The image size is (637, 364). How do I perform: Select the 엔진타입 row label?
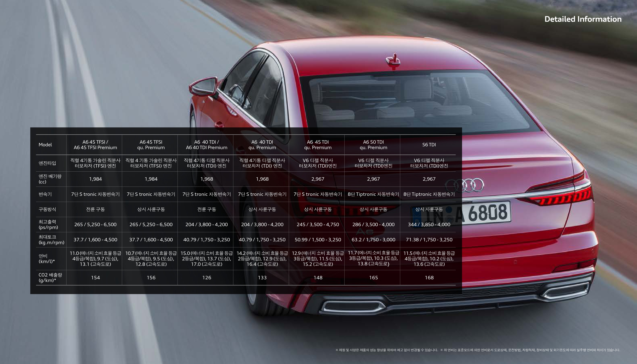pyautogui.click(x=47, y=163)
